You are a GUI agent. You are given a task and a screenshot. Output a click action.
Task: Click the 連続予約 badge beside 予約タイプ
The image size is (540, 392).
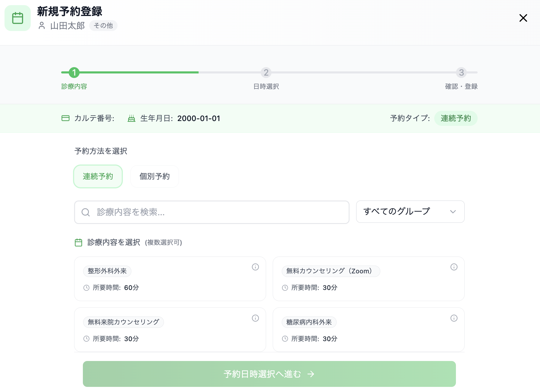tap(456, 118)
